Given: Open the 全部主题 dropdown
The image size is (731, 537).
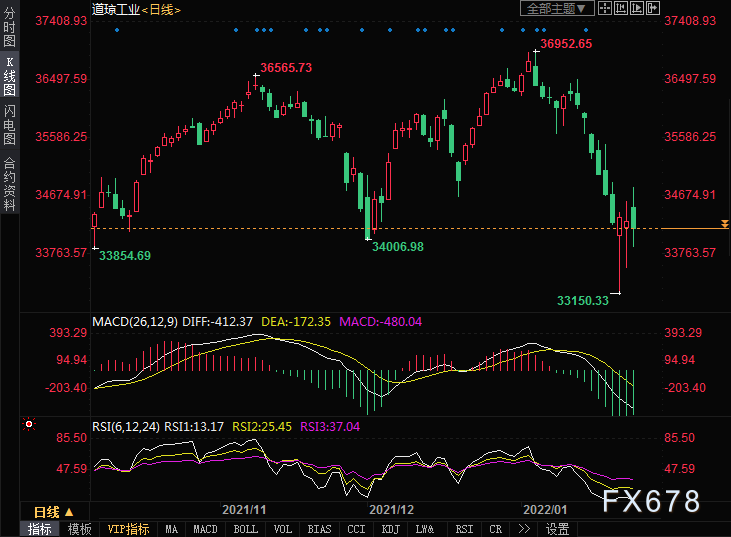Looking at the screenshot, I should pos(557,8).
